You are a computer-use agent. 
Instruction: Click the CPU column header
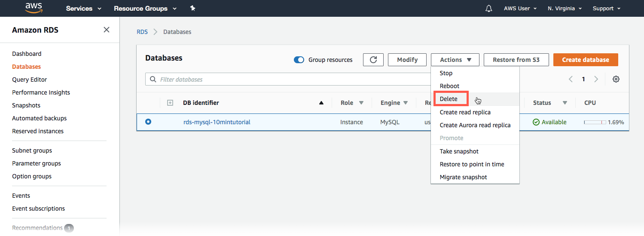click(x=590, y=103)
